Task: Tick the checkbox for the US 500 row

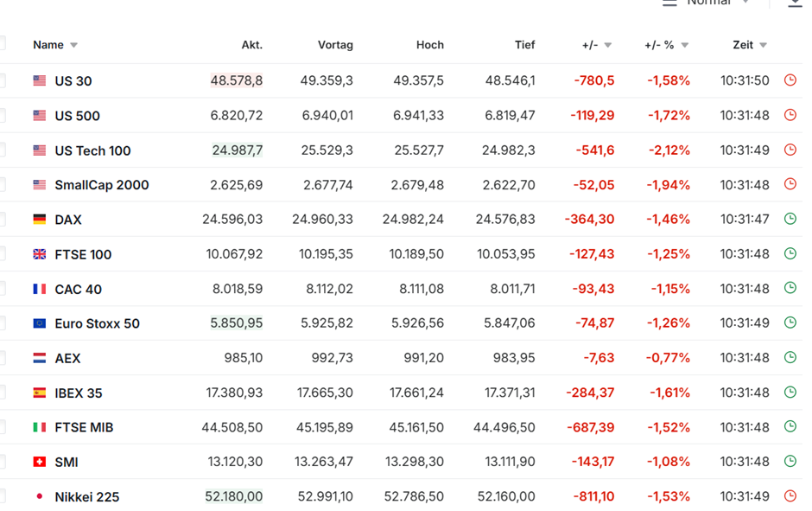Action: point(2,115)
